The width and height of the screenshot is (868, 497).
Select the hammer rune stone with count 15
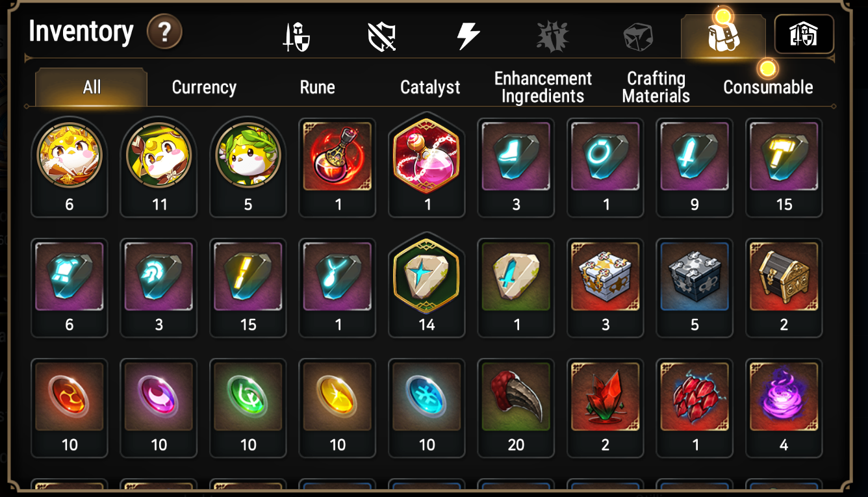784,168
